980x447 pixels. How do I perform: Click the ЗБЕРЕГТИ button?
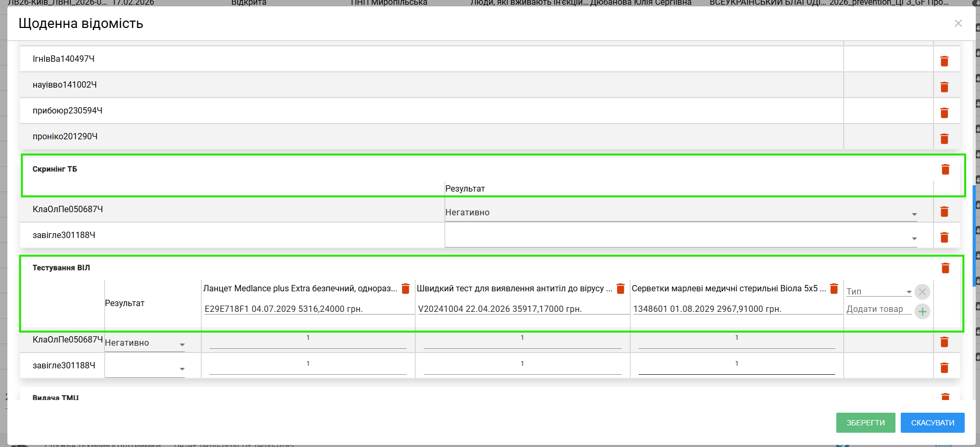coord(865,423)
